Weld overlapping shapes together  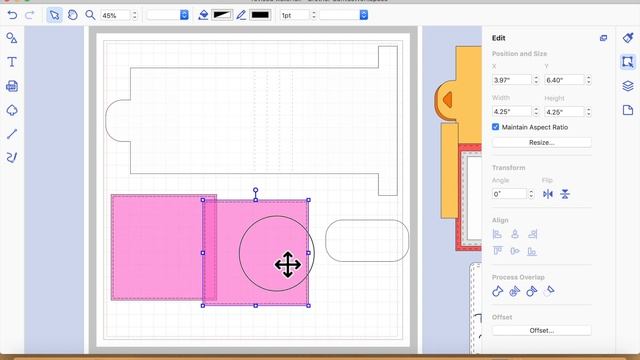497,291
